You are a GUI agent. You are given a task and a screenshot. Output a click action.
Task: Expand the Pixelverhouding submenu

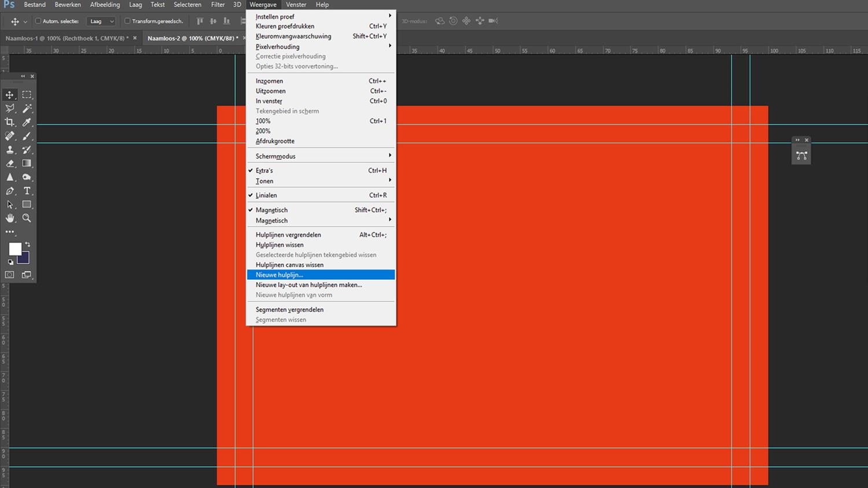pos(321,46)
